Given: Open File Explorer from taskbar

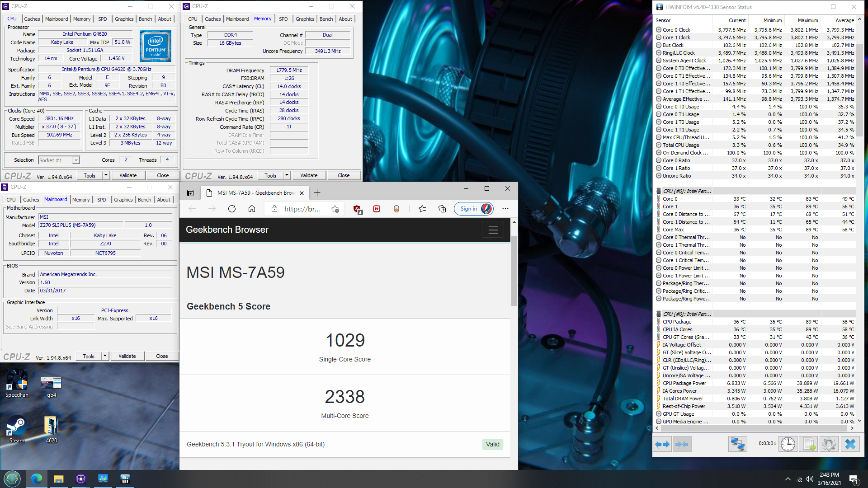Looking at the screenshot, I should (x=59, y=479).
